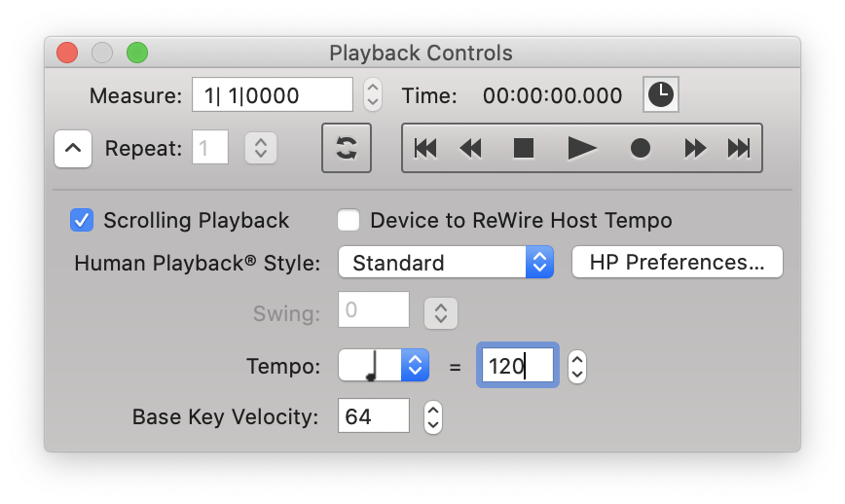The width and height of the screenshot is (845, 504).
Task: Click the Measure field stepper
Action: click(373, 94)
